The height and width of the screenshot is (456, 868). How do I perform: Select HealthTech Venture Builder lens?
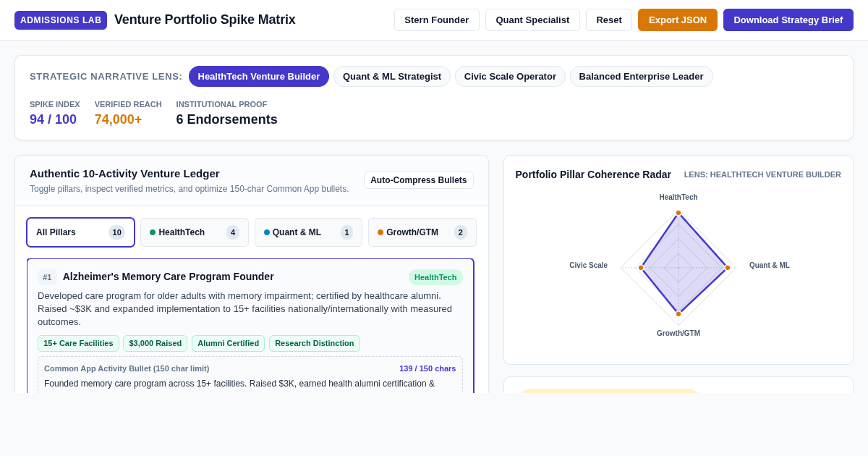pos(259,77)
